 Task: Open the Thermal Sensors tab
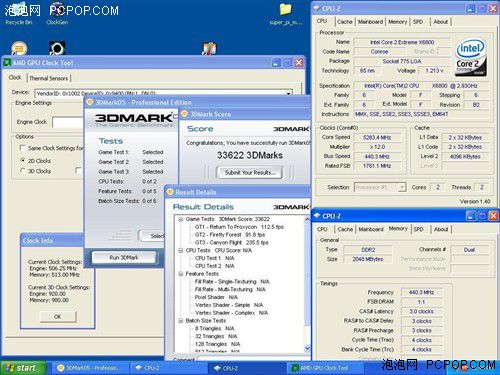coord(49,78)
